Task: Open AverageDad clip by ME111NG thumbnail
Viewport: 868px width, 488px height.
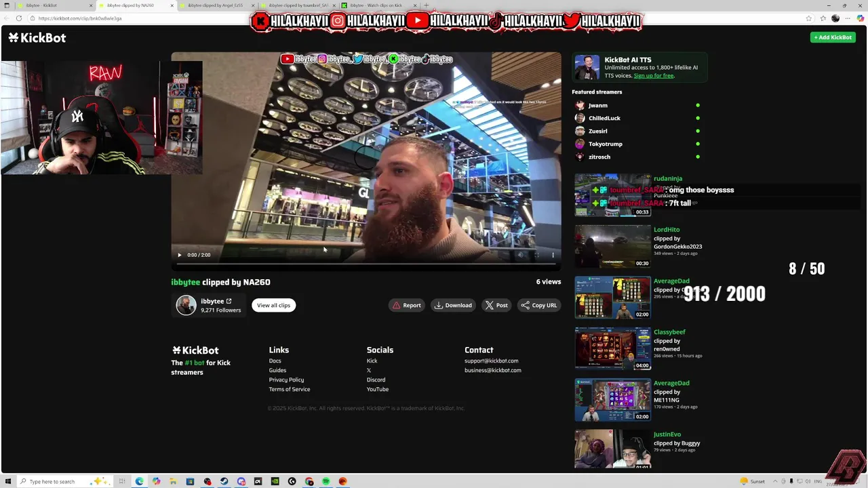Action: (x=612, y=400)
